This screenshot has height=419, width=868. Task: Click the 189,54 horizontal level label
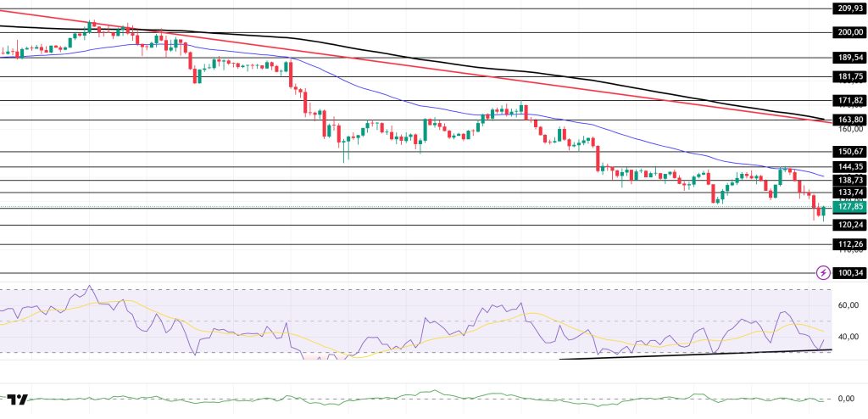pos(849,59)
